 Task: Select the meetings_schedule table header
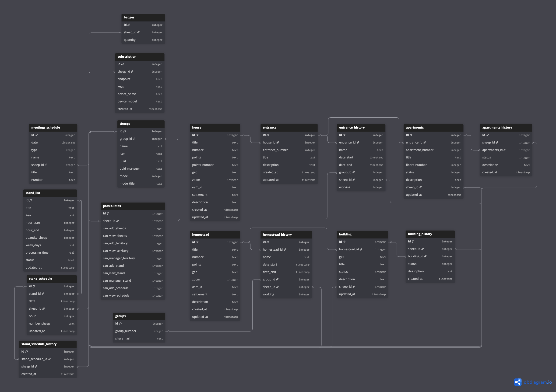pos(53,128)
